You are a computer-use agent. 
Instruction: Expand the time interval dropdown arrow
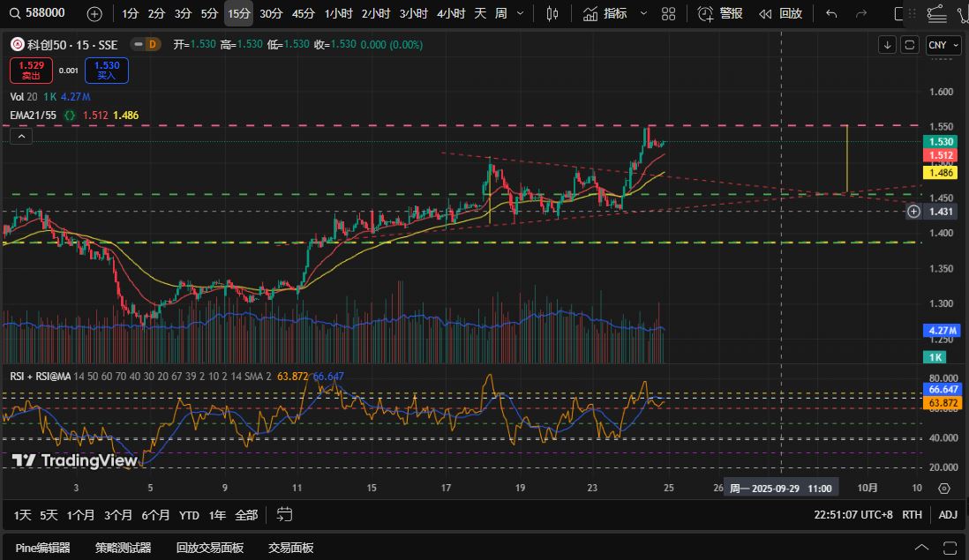point(519,14)
